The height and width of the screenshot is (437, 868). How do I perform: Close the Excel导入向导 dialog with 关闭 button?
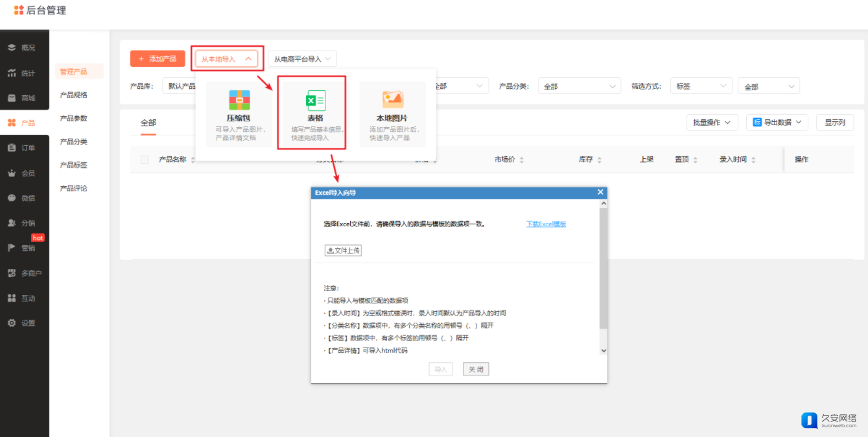tap(475, 370)
